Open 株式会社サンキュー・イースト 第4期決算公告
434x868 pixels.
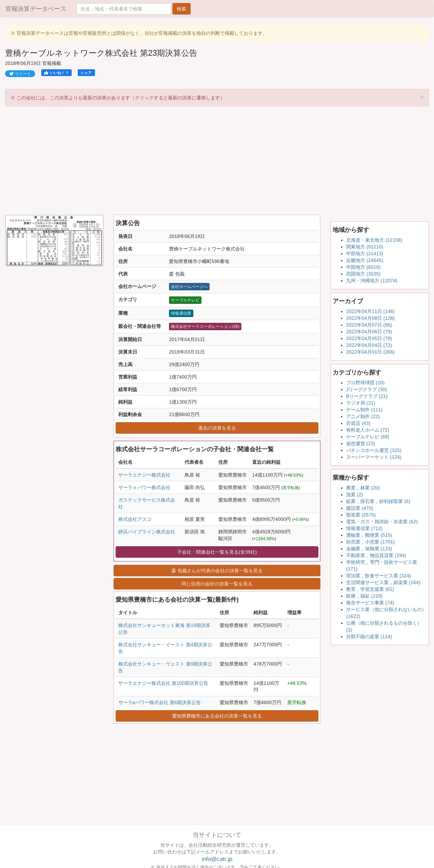(x=165, y=648)
